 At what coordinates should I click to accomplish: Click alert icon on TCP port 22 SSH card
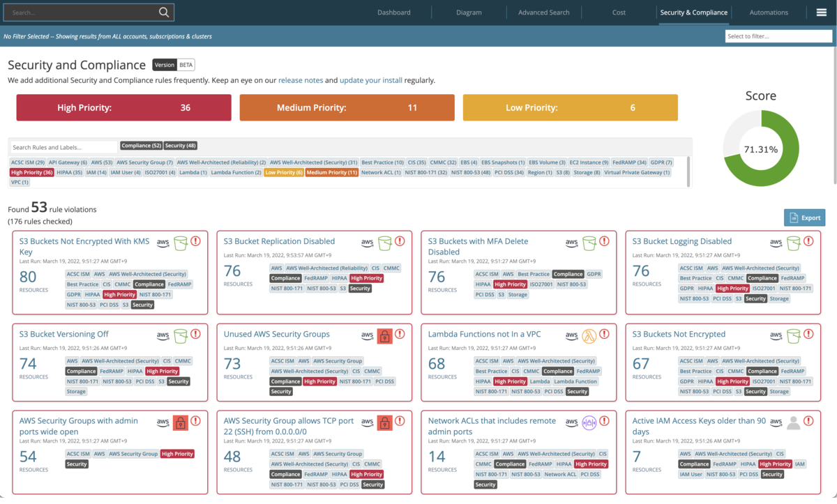[400, 420]
